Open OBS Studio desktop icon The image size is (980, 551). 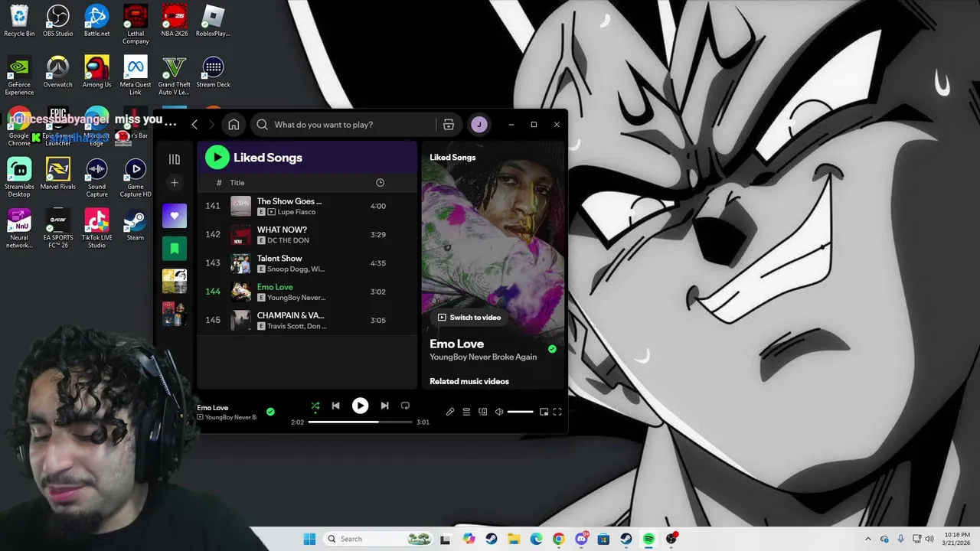(x=57, y=21)
